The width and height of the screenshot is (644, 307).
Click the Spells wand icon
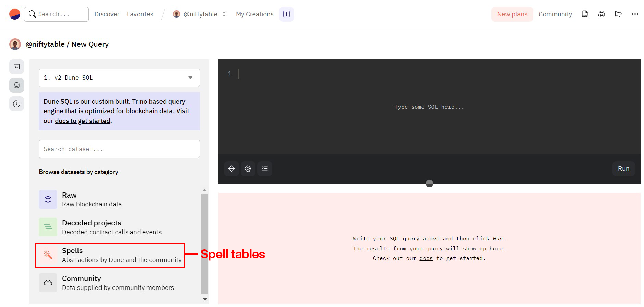(x=48, y=255)
